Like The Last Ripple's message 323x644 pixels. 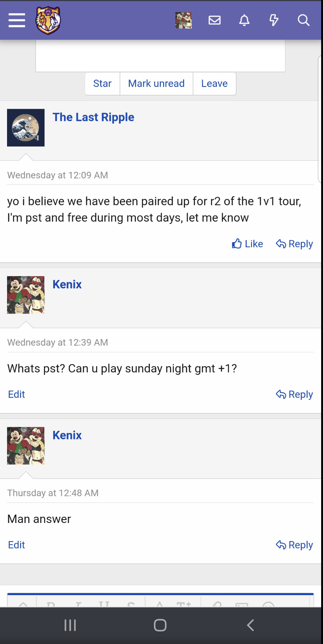click(248, 244)
